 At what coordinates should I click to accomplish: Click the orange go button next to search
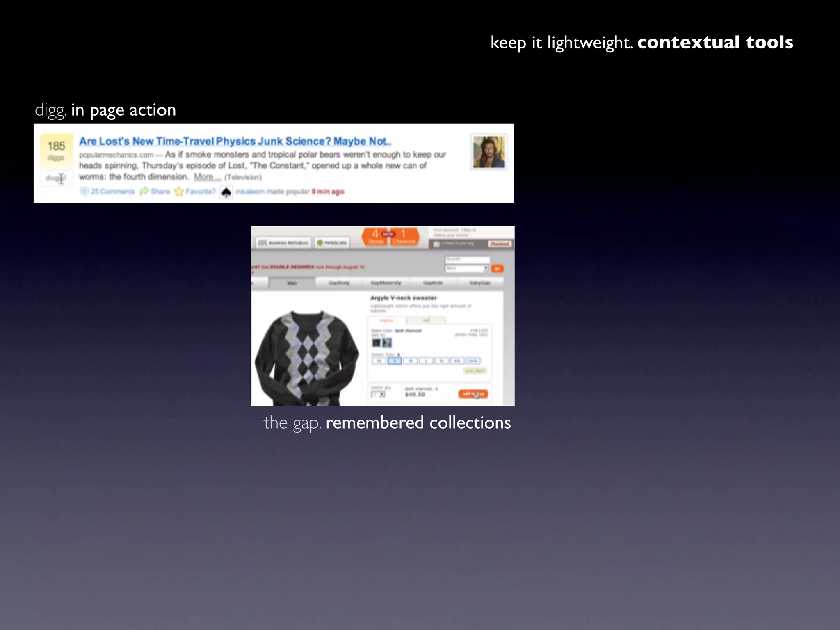coord(497,269)
